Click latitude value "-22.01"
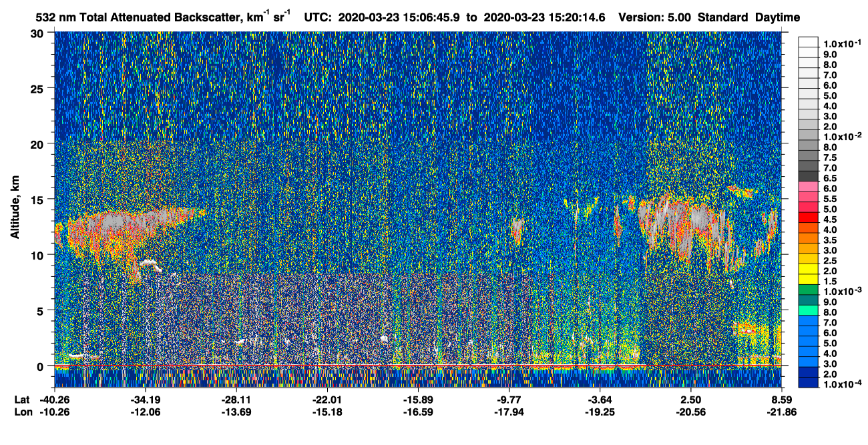 click(327, 400)
